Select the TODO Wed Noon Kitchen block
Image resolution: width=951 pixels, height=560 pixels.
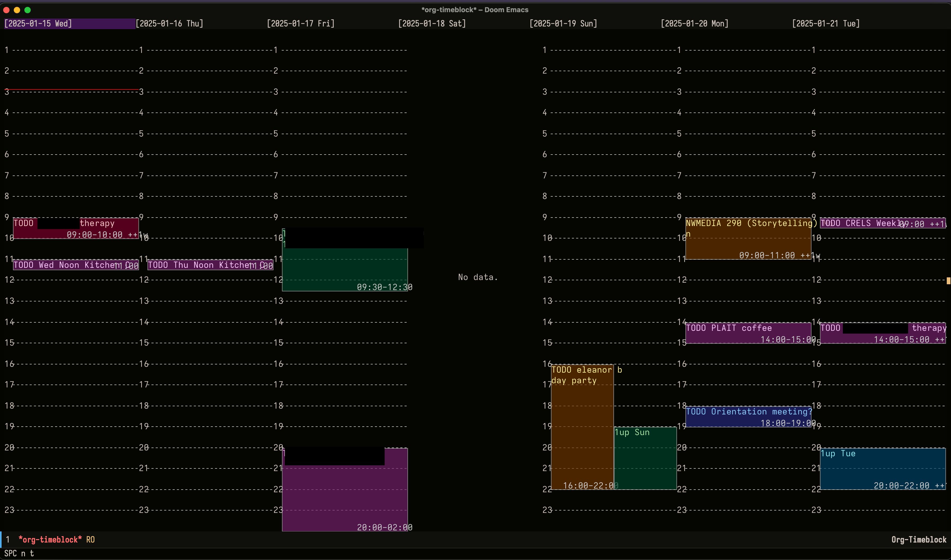(x=75, y=265)
